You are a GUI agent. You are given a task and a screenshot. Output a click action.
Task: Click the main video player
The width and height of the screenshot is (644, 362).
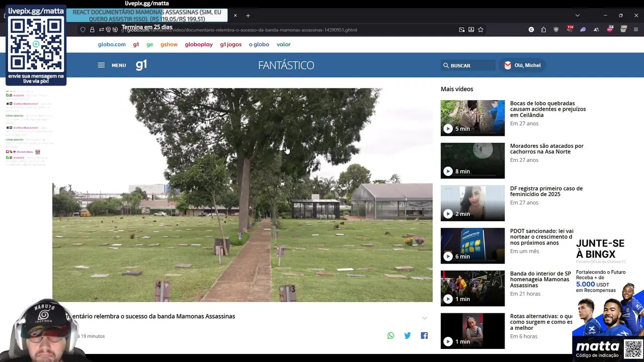(243, 195)
